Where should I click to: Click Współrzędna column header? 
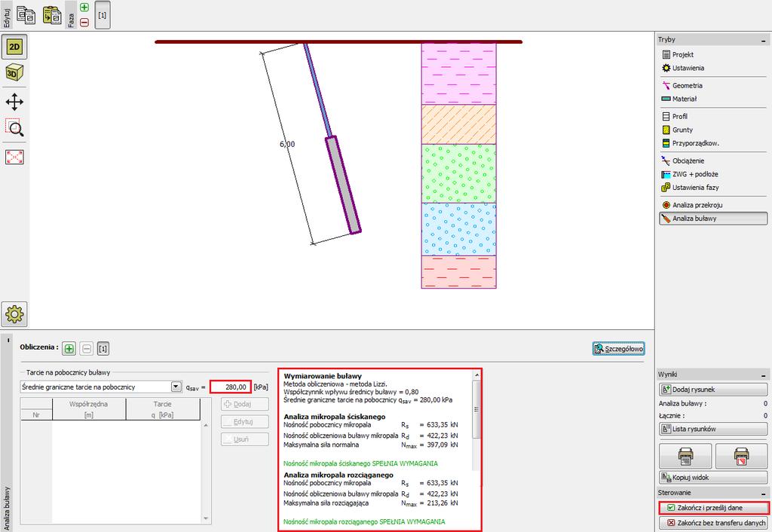89,409
